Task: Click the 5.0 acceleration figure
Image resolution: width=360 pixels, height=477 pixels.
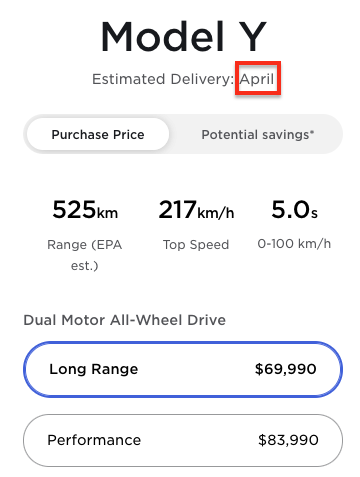Action: (291, 210)
